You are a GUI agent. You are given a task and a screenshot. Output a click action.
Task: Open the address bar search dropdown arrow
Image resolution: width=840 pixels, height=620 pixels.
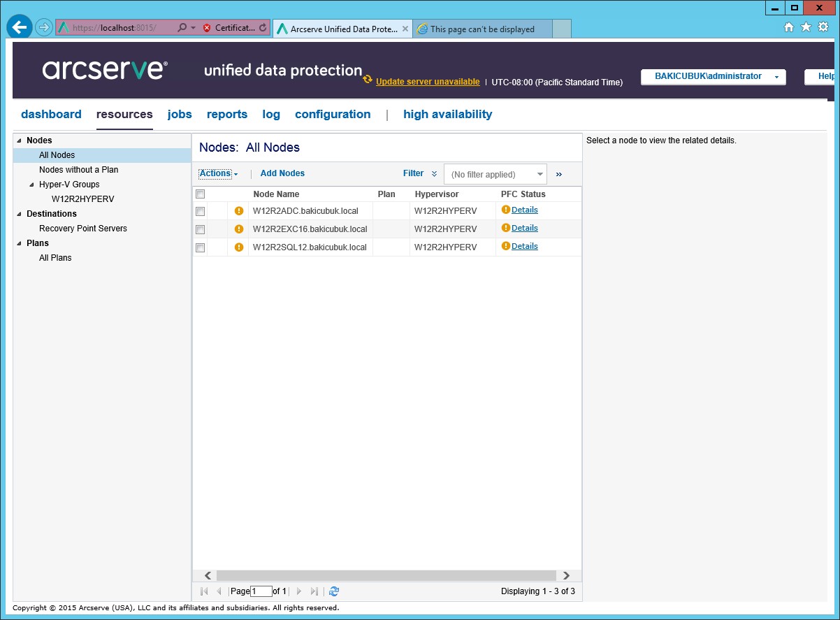(x=192, y=28)
